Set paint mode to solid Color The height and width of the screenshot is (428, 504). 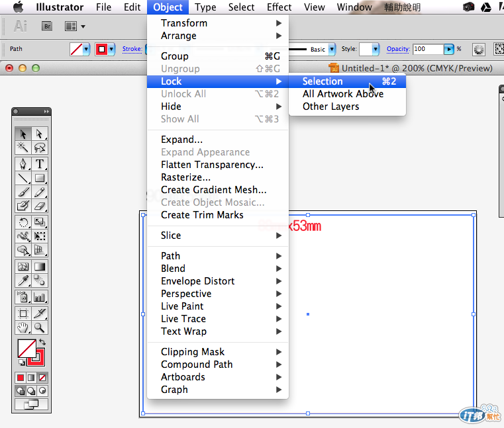[x=21, y=378]
